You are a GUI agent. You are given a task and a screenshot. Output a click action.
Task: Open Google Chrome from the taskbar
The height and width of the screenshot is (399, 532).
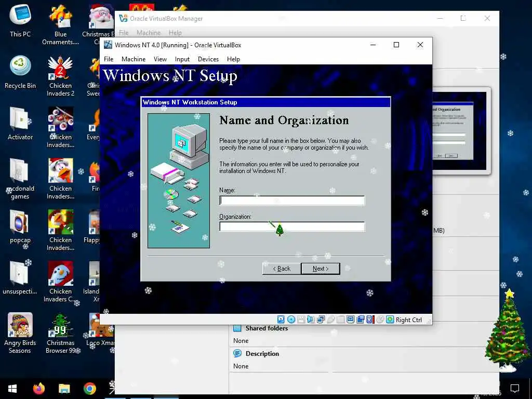[x=89, y=389]
